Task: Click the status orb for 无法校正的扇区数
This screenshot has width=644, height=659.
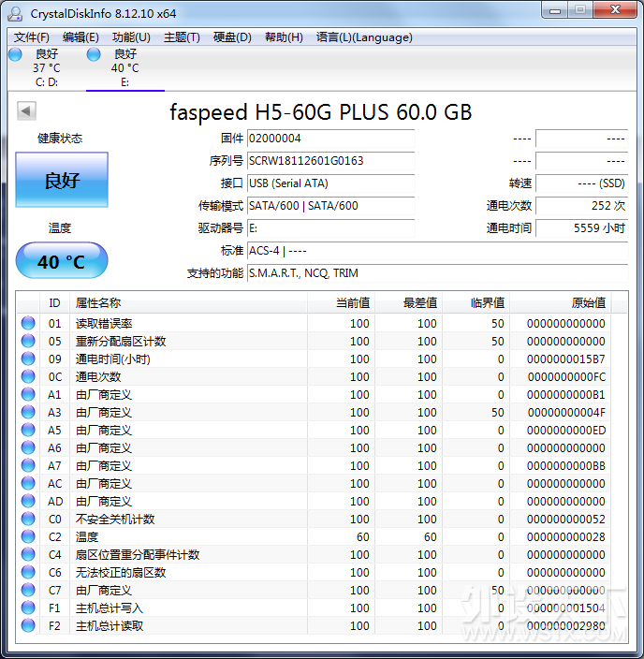Action: click(28, 573)
